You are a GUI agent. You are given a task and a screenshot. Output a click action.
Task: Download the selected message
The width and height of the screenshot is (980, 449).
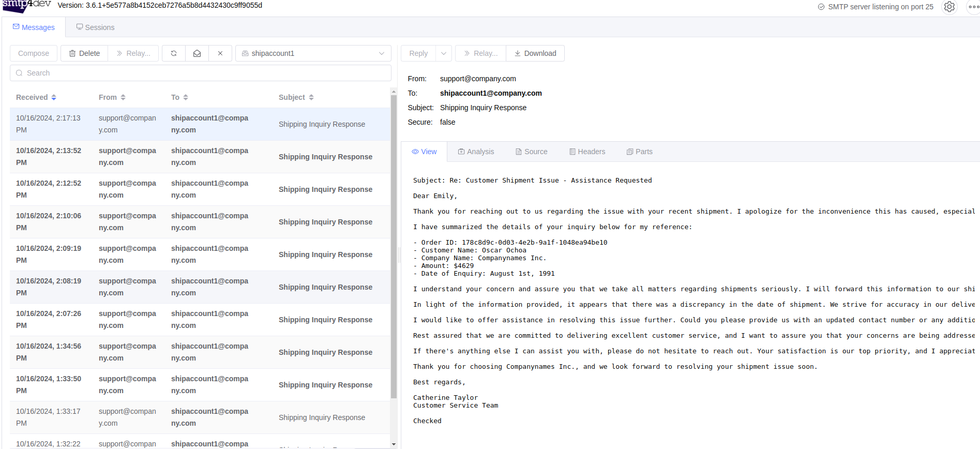[x=535, y=53]
